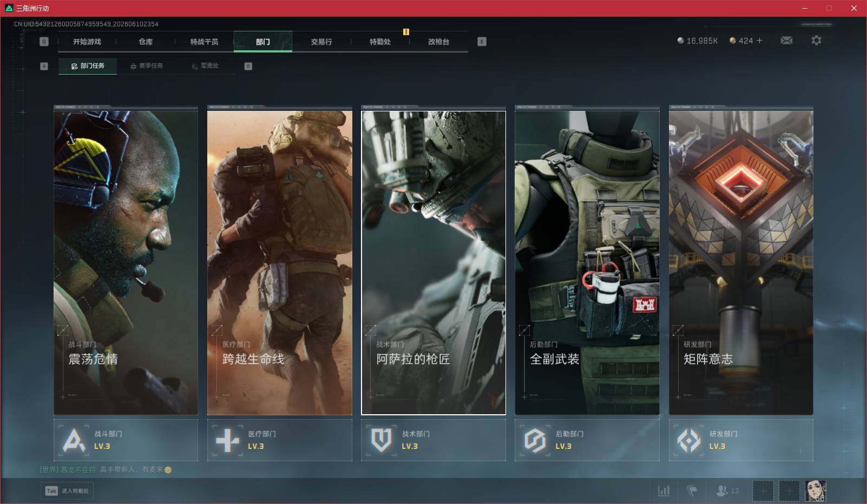Switch to the 改枪台 tab
The height and width of the screenshot is (504, 867).
point(438,42)
